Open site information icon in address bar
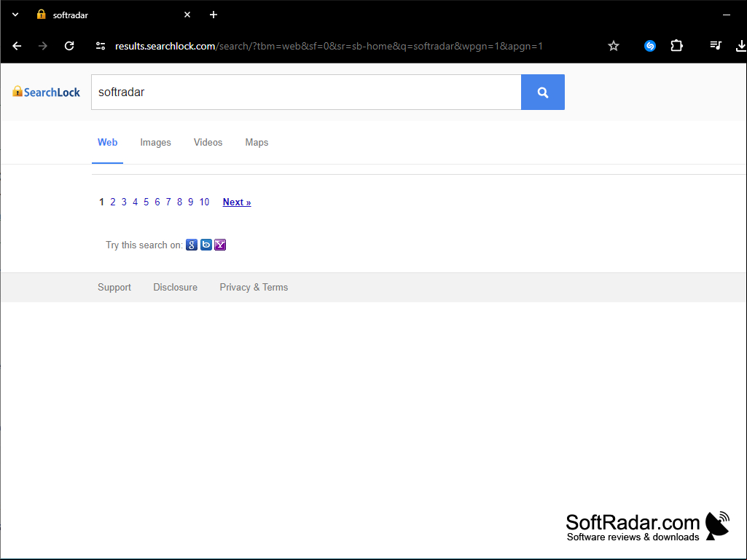This screenshot has height=560, width=747. click(x=101, y=46)
